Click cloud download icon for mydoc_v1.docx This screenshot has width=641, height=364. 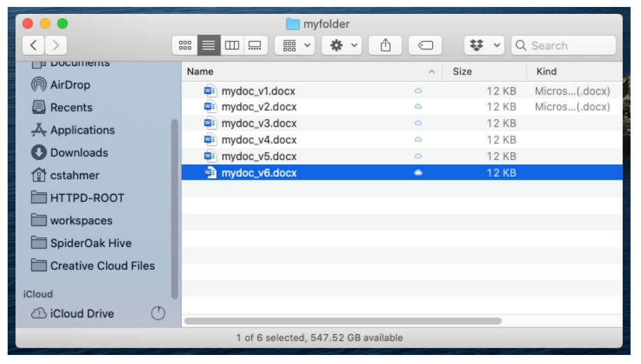[x=418, y=90]
